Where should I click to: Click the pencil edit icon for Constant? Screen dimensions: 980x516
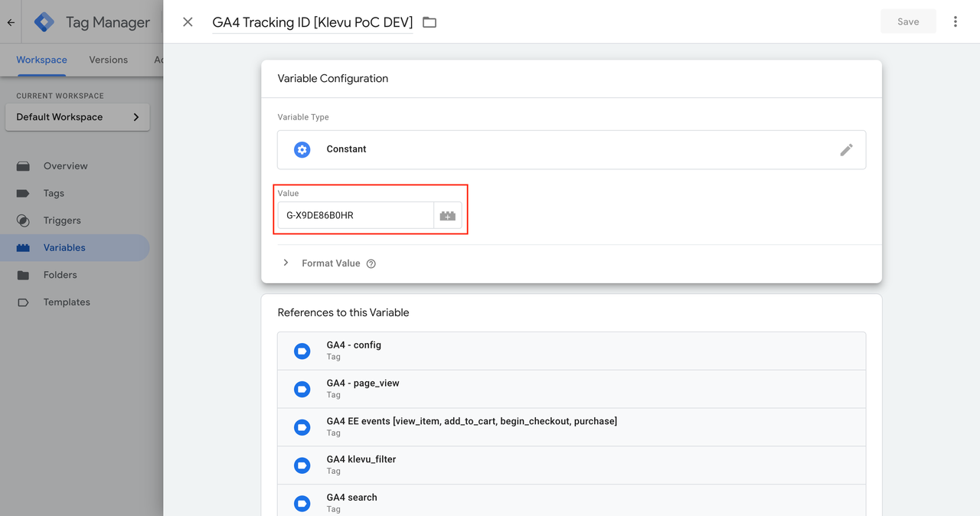(x=846, y=149)
